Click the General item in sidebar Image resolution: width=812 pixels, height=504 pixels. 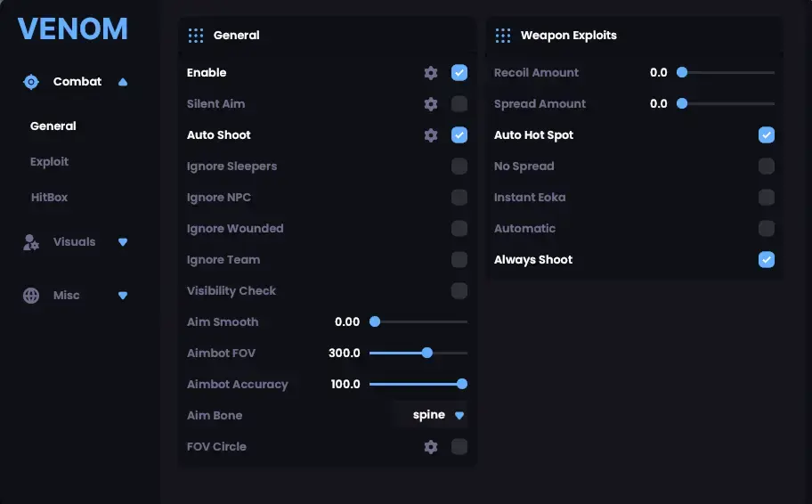point(53,126)
